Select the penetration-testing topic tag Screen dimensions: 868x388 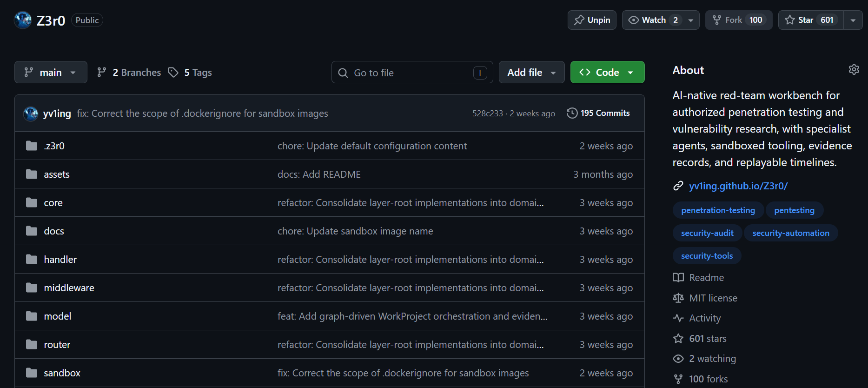[x=718, y=210]
